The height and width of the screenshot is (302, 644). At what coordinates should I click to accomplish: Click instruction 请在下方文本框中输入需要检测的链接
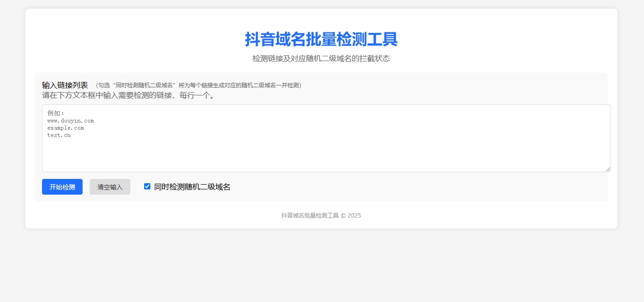(128, 95)
